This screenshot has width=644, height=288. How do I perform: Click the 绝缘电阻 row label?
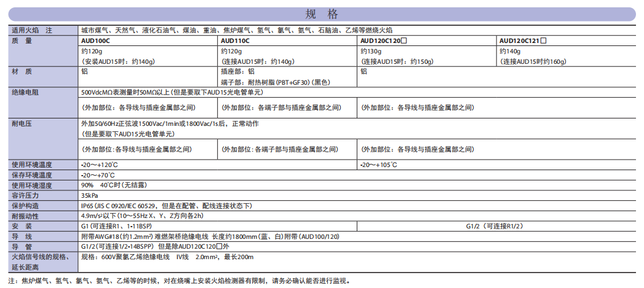click(25, 92)
